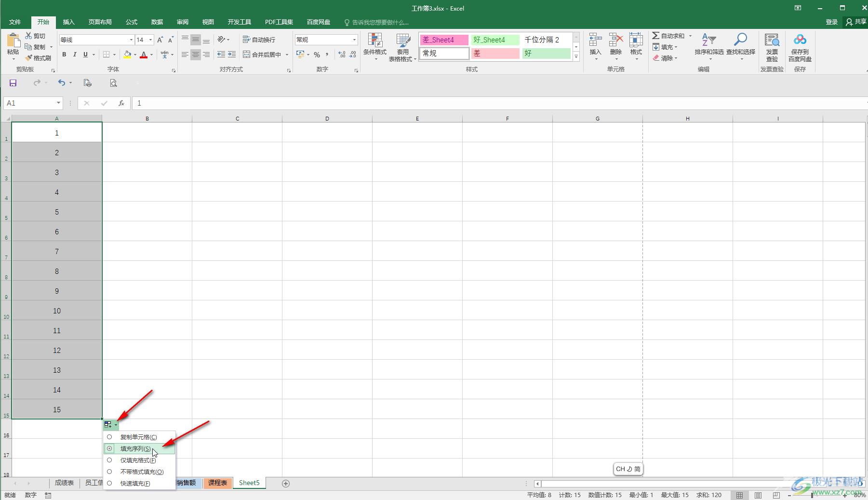
Task: Apply center horizontal alignment
Action: pyautogui.click(x=196, y=54)
